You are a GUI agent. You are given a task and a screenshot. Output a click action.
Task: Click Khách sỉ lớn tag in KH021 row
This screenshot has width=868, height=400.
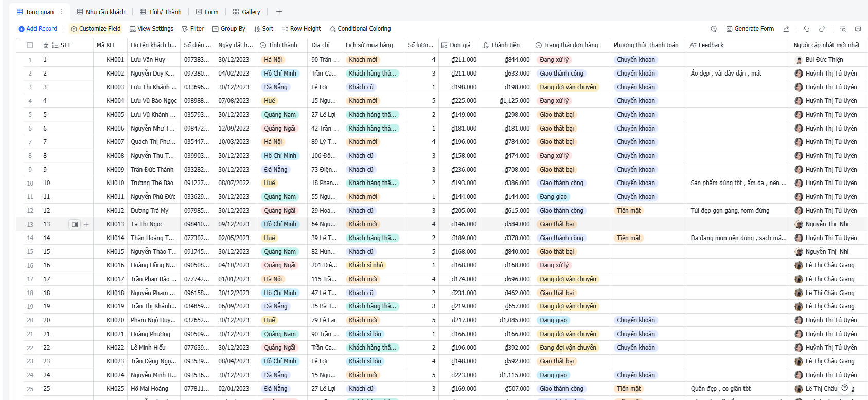pos(365,334)
